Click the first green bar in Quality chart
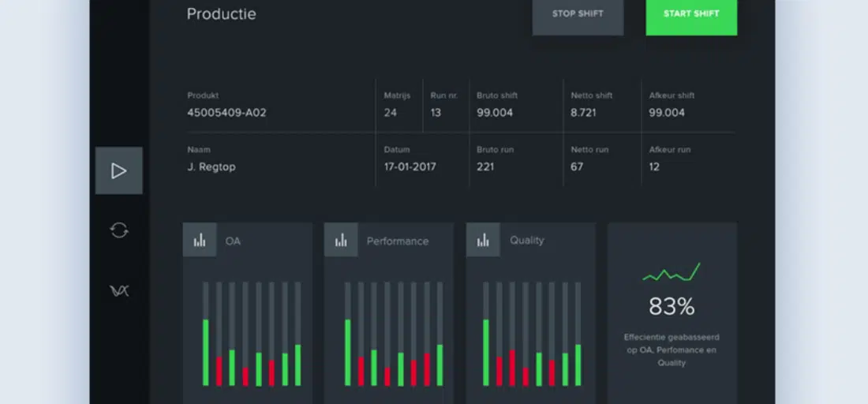 tap(486, 352)
